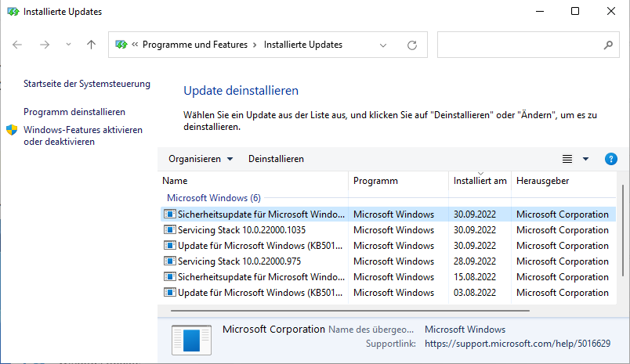Viewport: 630px width, 364px height.
Task: Click the magnifier search icon
Action: coord(608,45)
